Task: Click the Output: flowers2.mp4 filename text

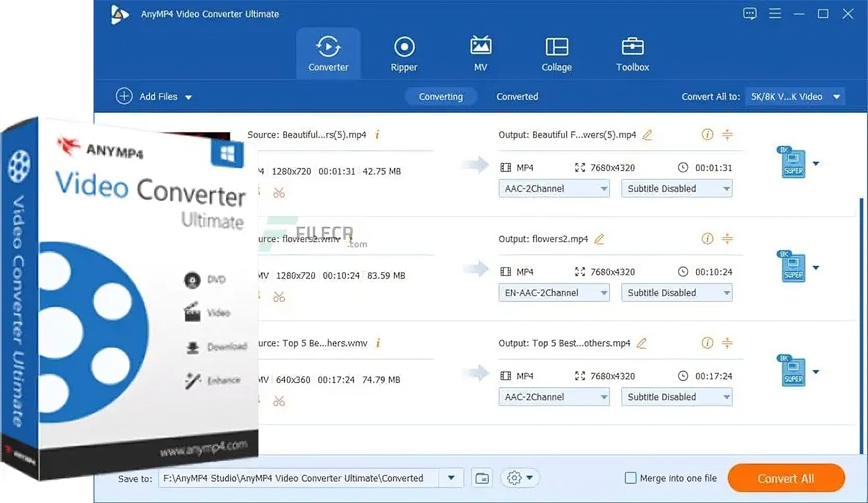Action: click(543, 239)
